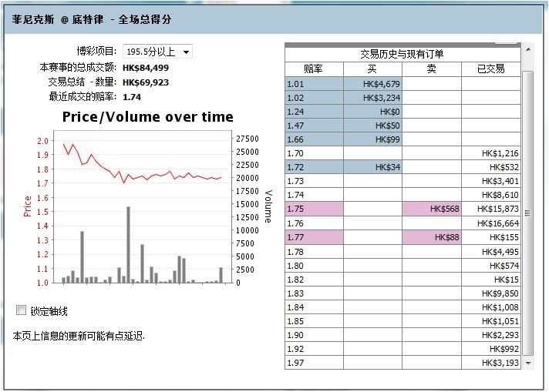Click the 交易历史与现有订单 table title
The image size is (549, 392).
[x=402, y=55]
